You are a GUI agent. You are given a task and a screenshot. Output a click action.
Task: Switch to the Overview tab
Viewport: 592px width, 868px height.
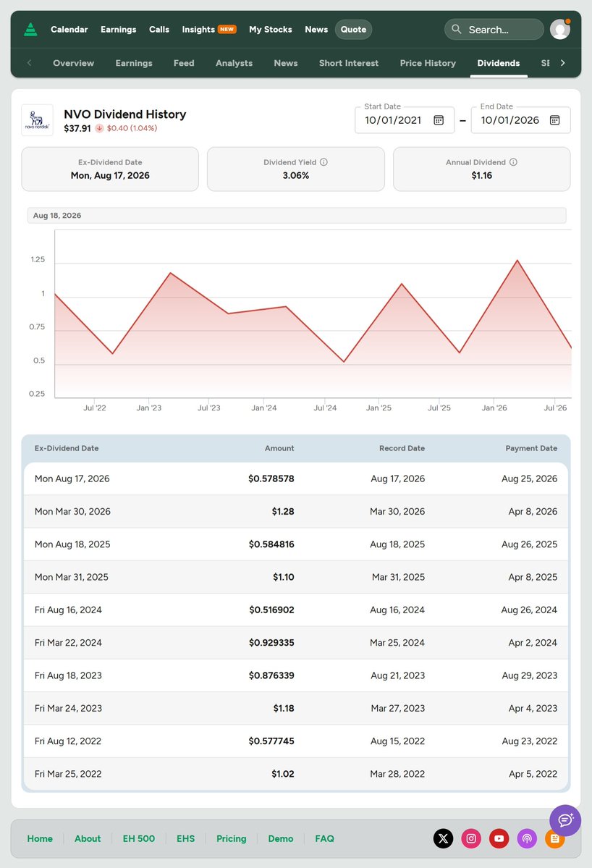click(x=74, y=63)
